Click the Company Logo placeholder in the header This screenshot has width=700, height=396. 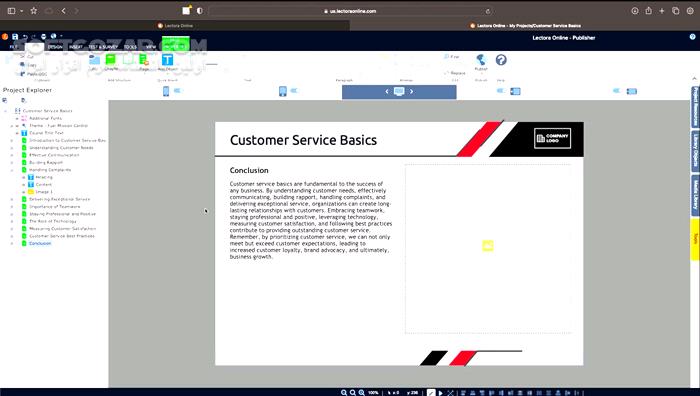click(x=552, y=138)
